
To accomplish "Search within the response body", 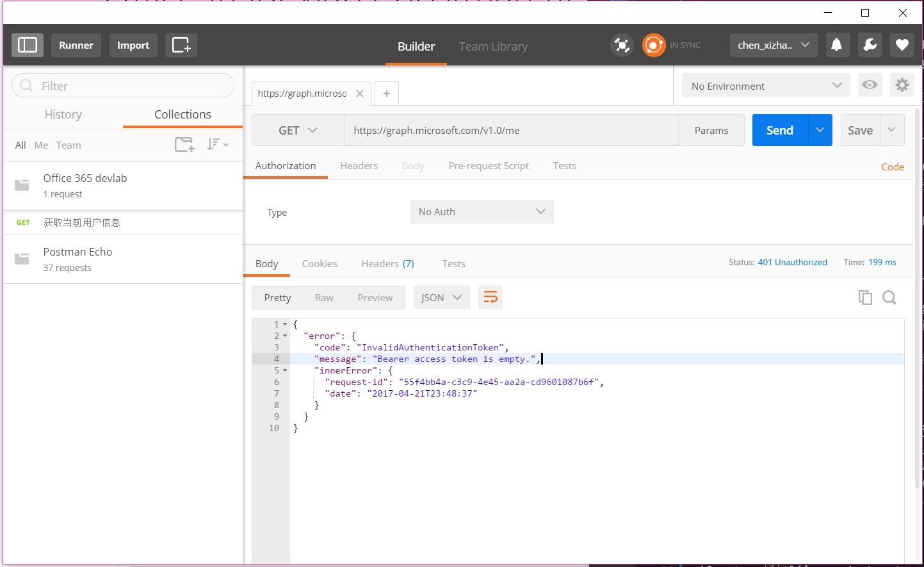I will tap(889, 297).
